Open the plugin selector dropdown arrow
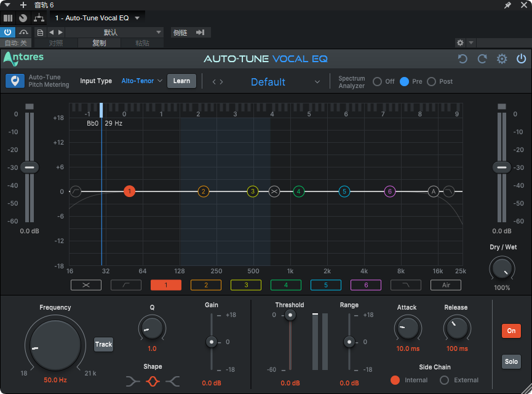The image size is (532, 394). click(137, 18)
